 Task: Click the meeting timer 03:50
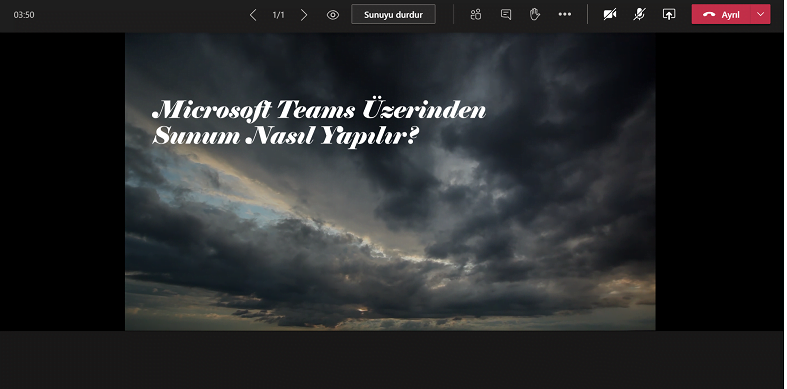pos(24,15)
